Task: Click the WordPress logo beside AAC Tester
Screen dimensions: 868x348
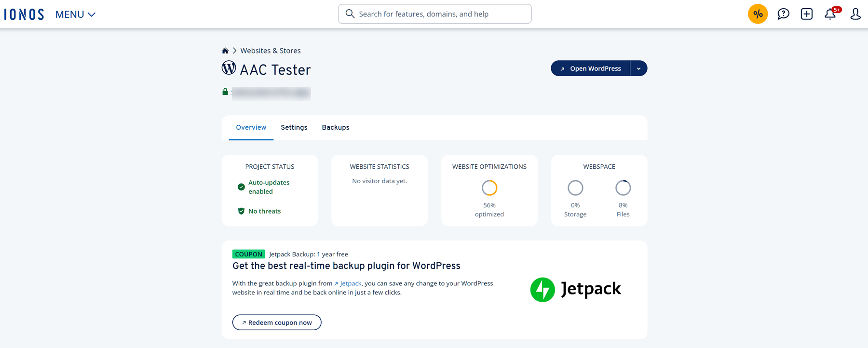Action: [x=229, y=68]
